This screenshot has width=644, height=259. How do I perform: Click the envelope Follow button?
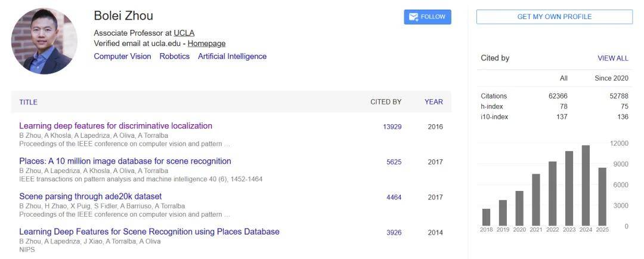point(428,17)
